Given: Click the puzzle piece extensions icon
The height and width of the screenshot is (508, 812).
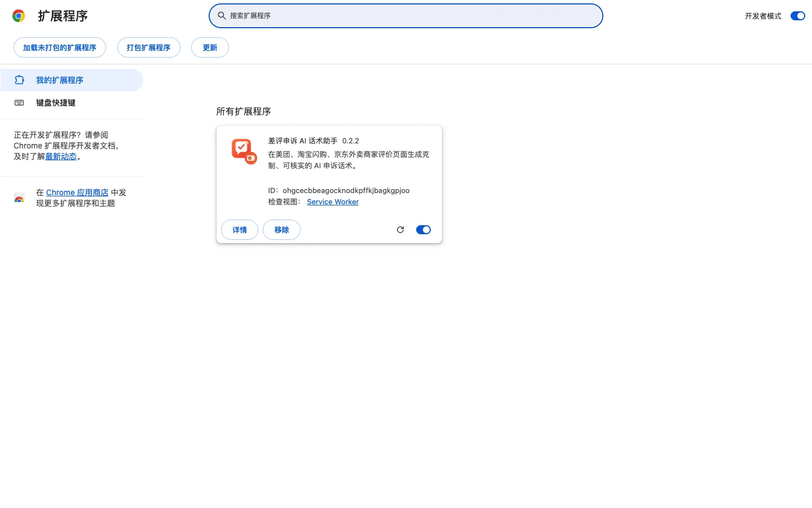Looking at the screenshot, I should (19, 80).
